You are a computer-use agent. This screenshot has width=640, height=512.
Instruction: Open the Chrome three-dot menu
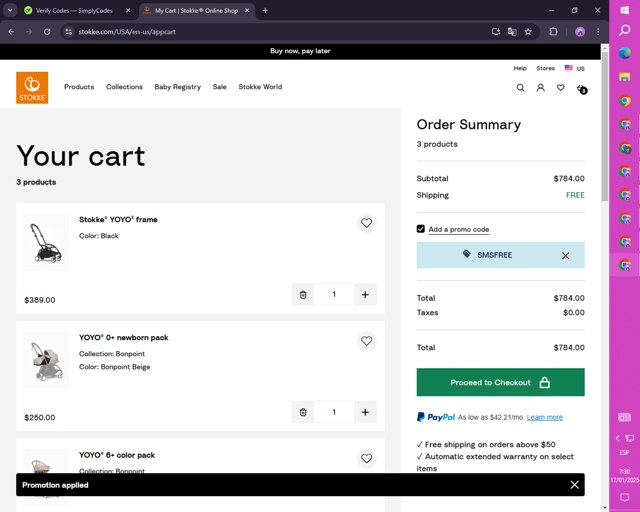tap(598, 32)
